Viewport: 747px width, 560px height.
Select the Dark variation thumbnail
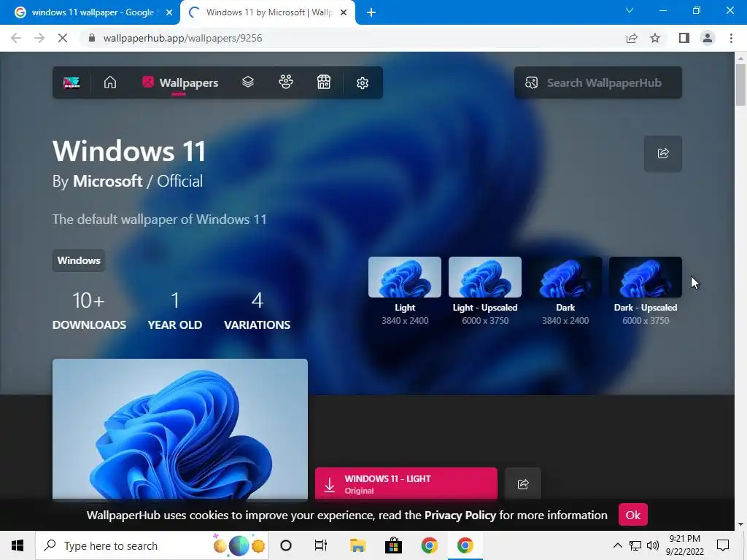[x=565, y=277]
